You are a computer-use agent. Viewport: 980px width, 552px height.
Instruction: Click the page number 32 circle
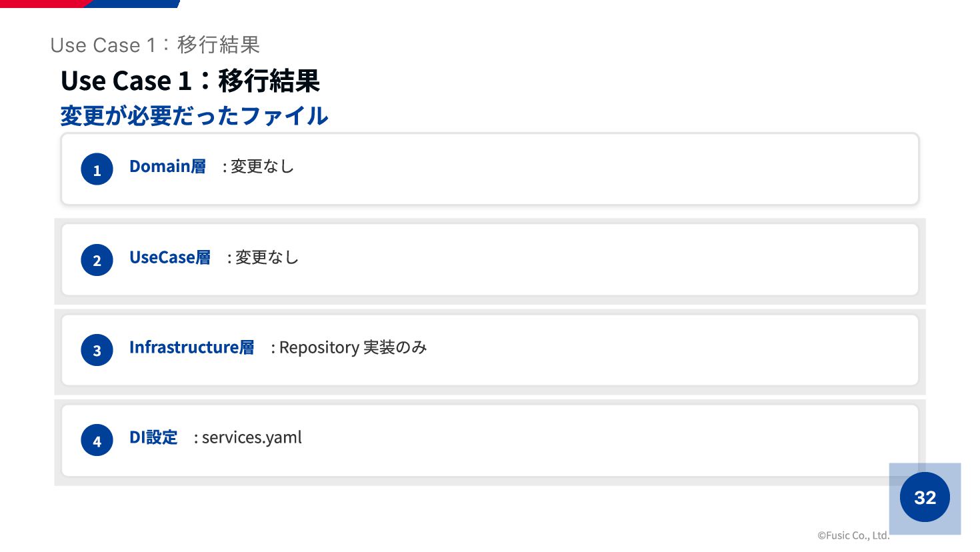click(x=925, y=497)
